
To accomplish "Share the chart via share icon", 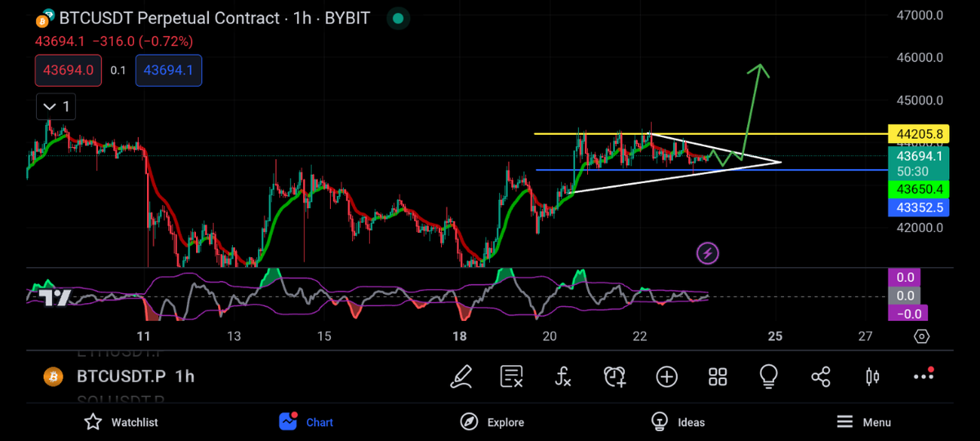I will coord(821,376).
